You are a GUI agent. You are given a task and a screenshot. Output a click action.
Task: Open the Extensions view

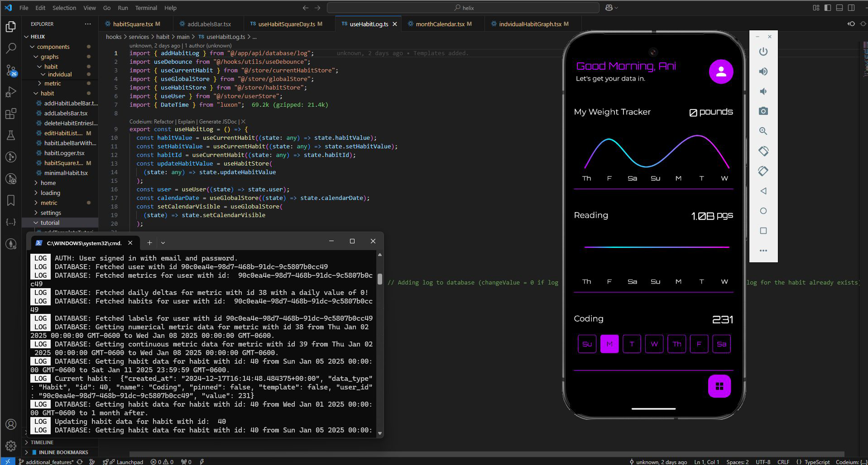point(11,114)
